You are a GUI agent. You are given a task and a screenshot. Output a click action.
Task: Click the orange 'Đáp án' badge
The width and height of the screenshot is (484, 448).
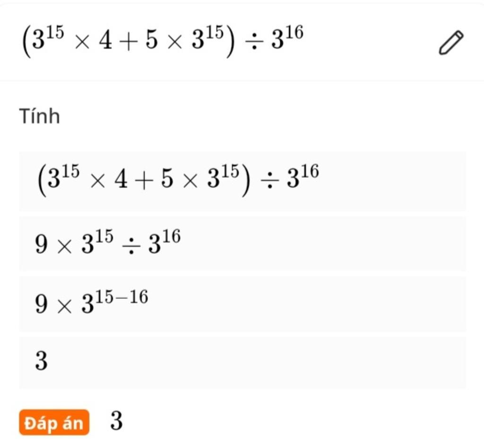tap(54, 422)
